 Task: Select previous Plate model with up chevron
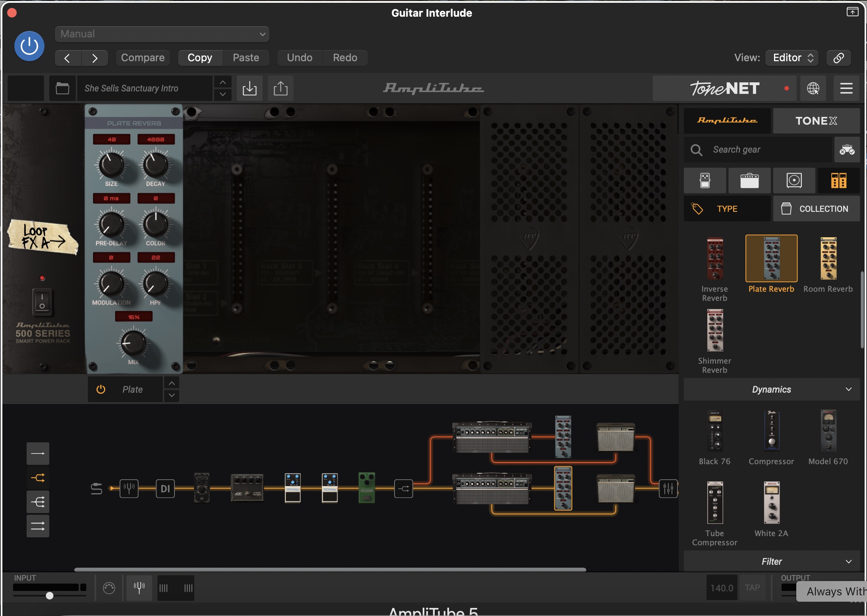172,383
